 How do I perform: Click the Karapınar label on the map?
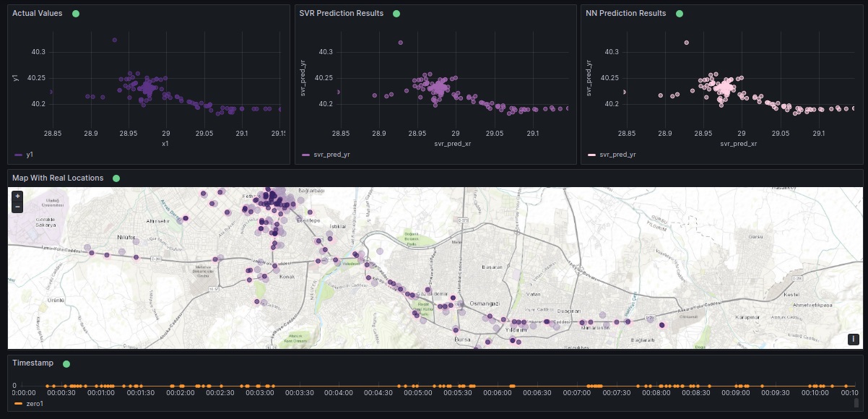[x=746, y=317]
